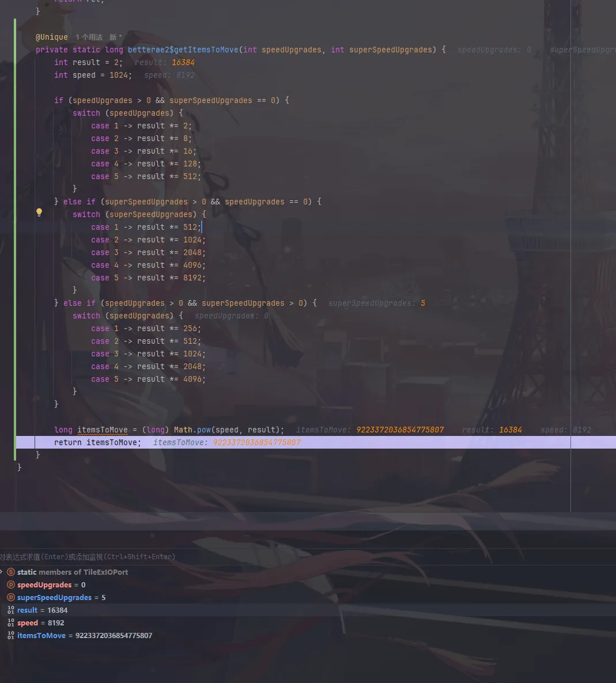Image resolution: width=616 pixels, height=683 pixels.
Task: Click the static members 'S' icon
Action: (11, 572)
